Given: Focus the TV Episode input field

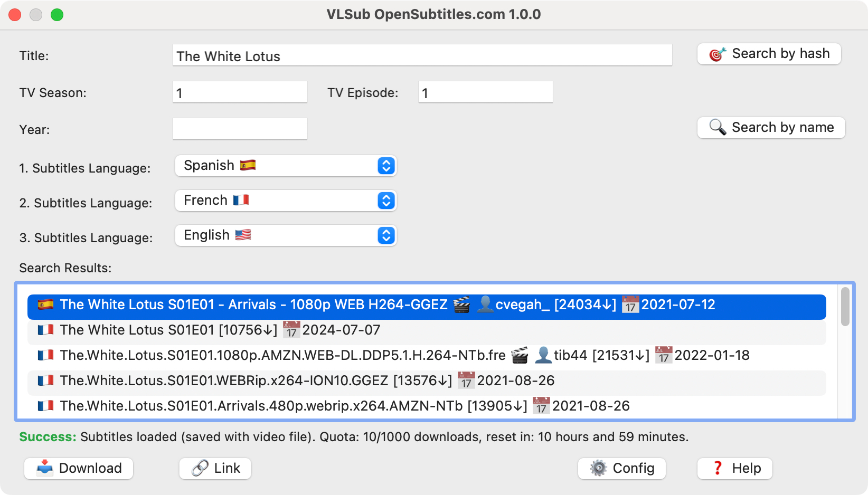Looking at the screenshot, I should pos(485,92).
